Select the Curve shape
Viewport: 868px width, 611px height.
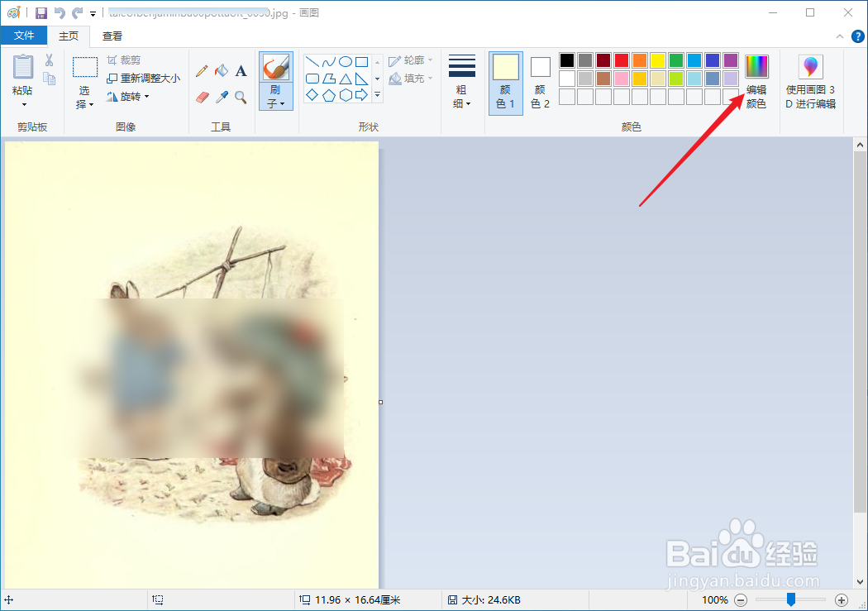(x=329, y=61)
